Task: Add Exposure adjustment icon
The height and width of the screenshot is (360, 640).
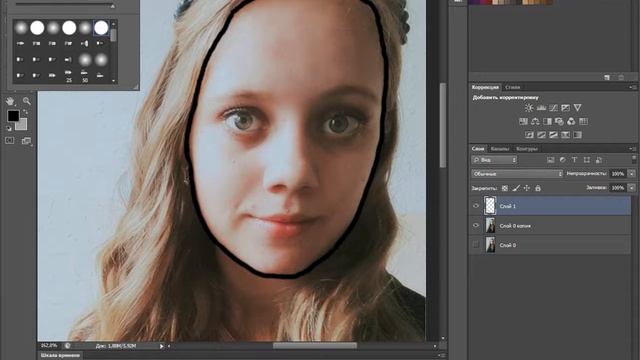Action: pos(565,108)
